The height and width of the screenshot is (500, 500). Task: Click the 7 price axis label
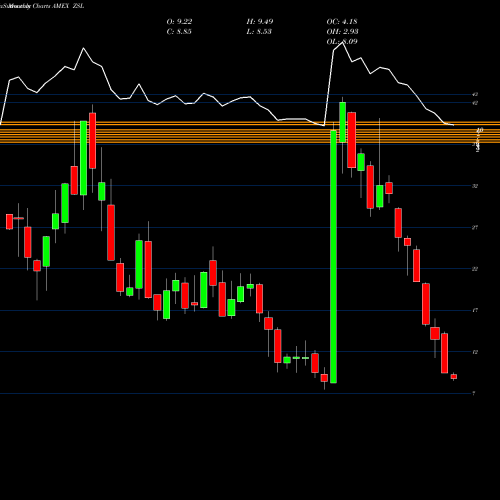click(x=474, y=394)
